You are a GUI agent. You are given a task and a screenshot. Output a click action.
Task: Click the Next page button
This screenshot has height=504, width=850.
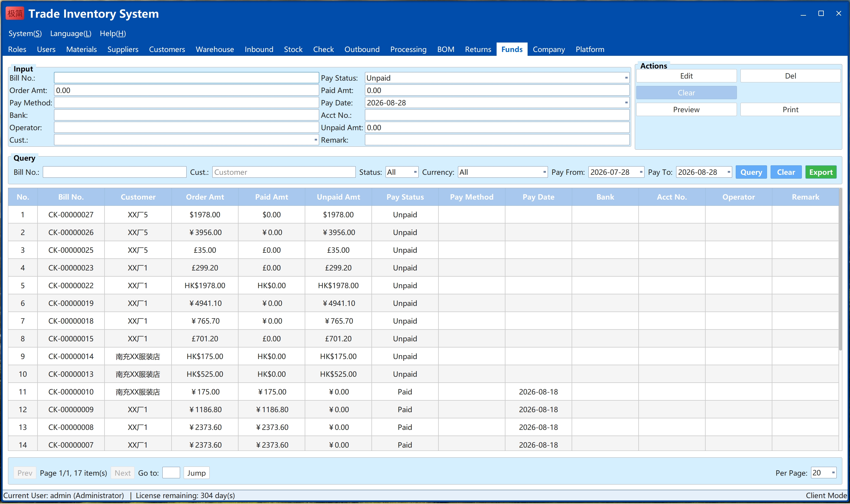coord(123,473)
